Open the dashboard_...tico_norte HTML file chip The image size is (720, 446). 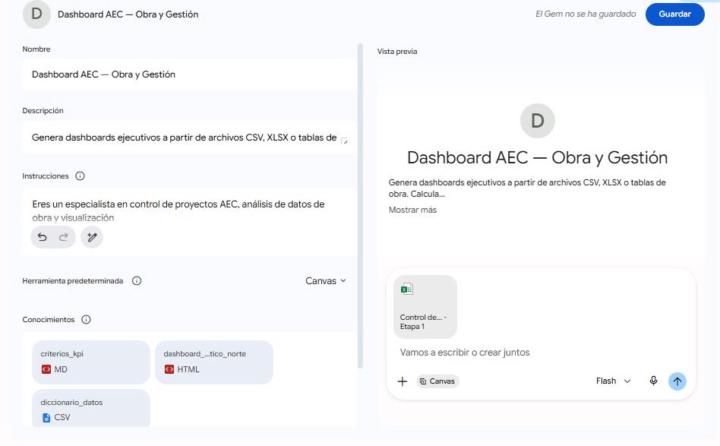pyautogui.click(x=214, y=362)
